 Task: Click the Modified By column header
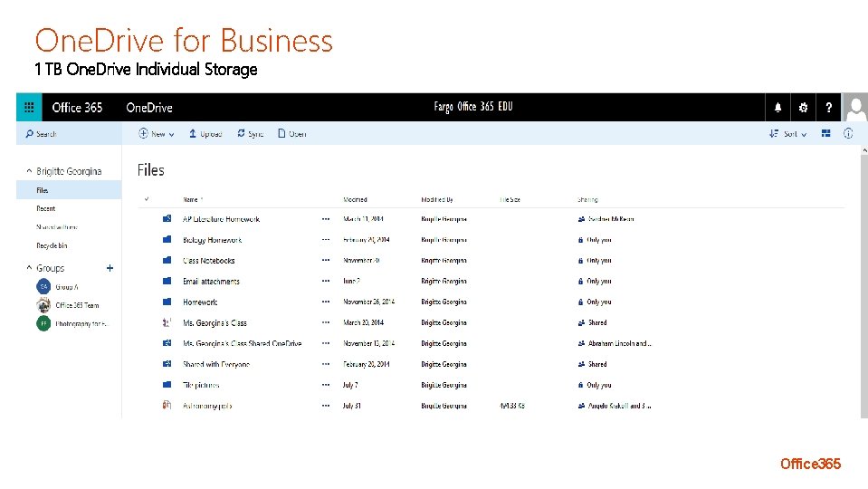point(437,199)
